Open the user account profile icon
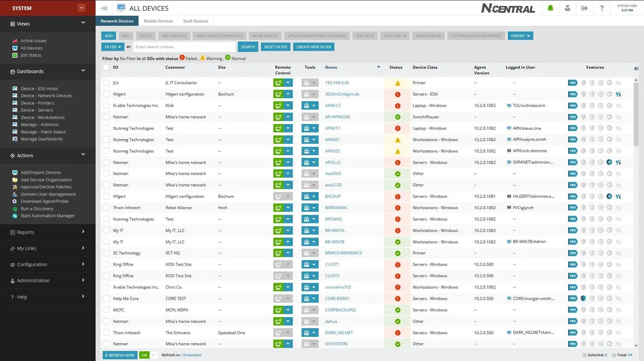 coord(567,8)
